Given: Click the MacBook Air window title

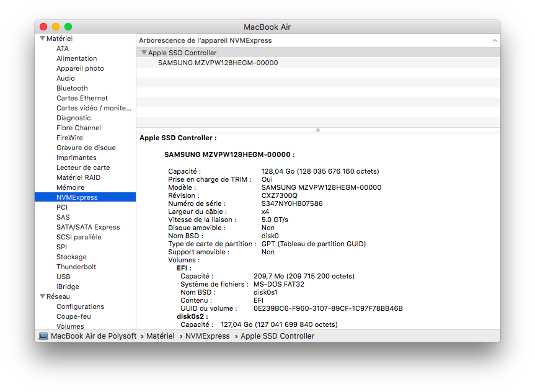Looking at the screenshot, I should pyautogui.click(x=267, y=27).
